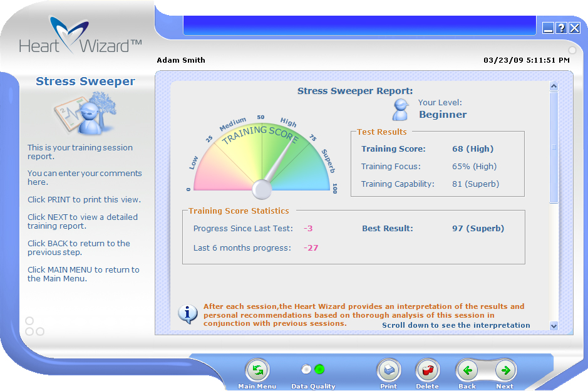Click the Training Score value 68 (High)
Screen dimensions: 588x391
(473, 149)
